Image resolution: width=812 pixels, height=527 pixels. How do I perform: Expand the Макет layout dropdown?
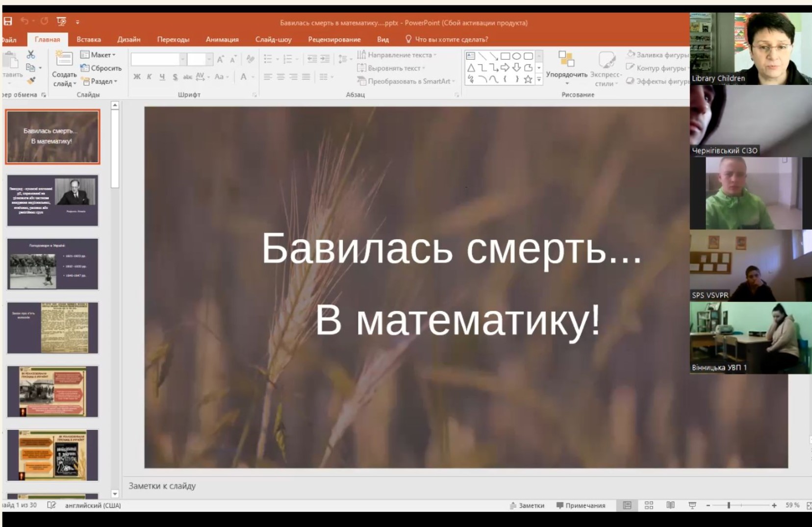click(98, 55)
